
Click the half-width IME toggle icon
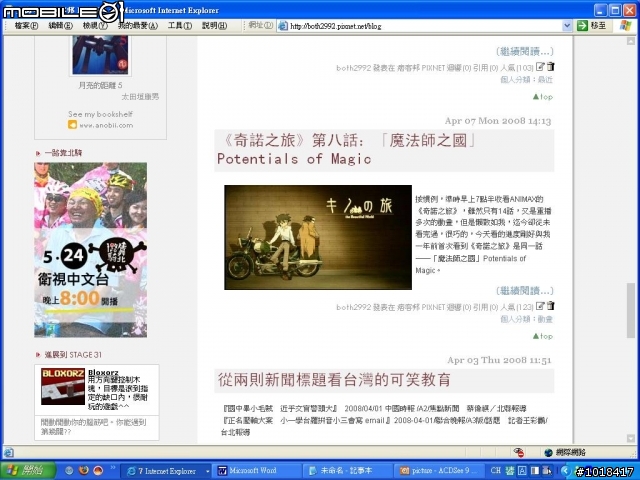pyautogui.click(x=535, y=471)
